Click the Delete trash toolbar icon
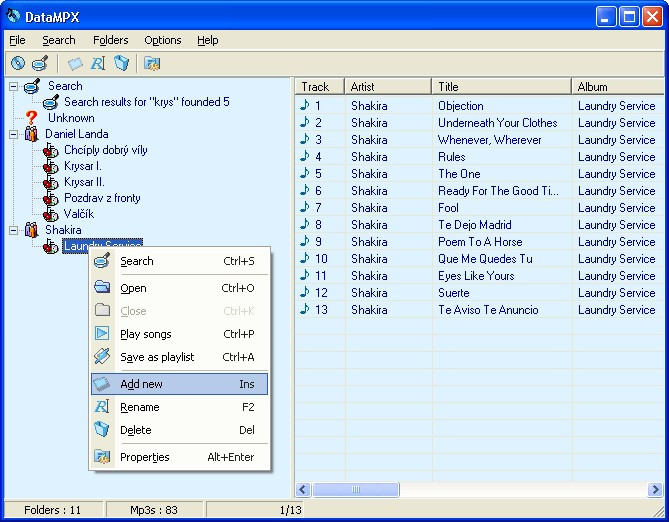The width and height of the screenshot is (669, 522). coord(121,64)
